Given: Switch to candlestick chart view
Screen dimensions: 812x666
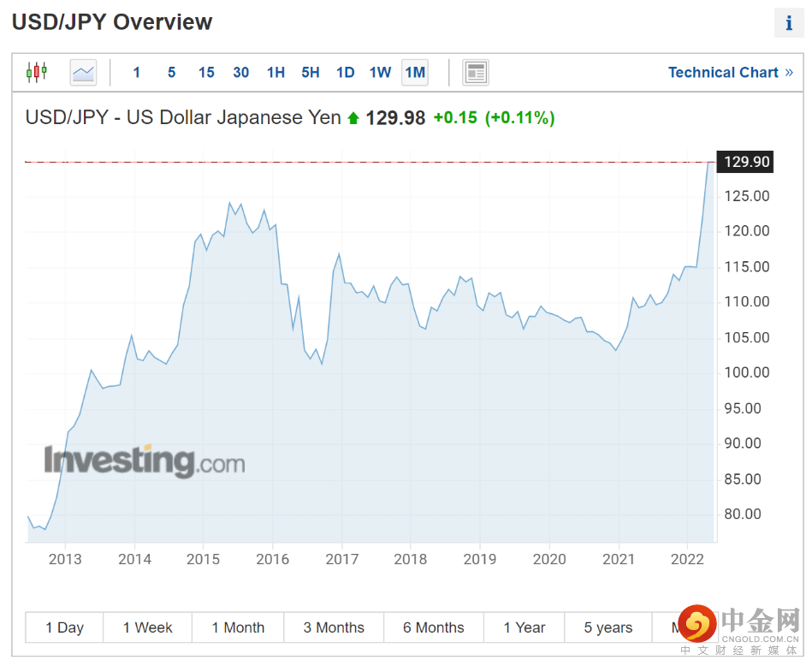Looking at the screenshot, I should pos(37,72).
